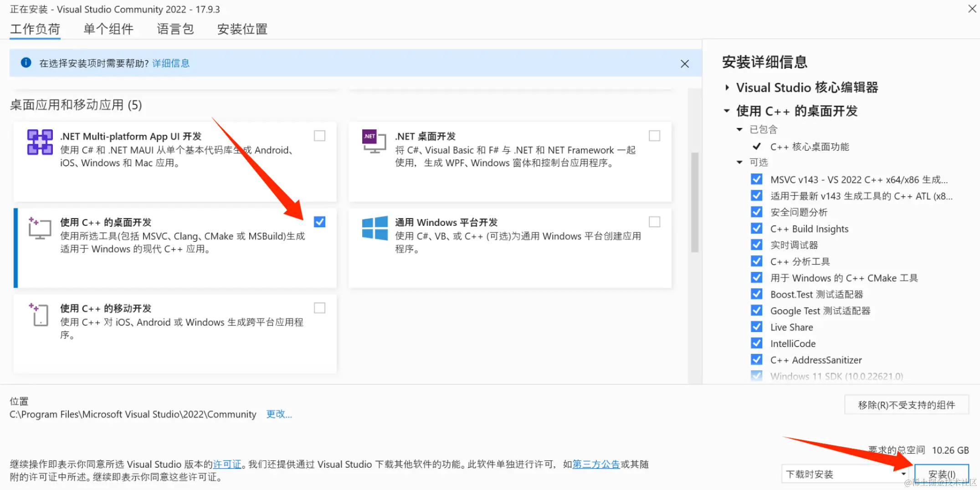Uncheck Boost.Test 测试适配器 option
The height and width of the screenshot is (490, 980).
click(756, 294)
